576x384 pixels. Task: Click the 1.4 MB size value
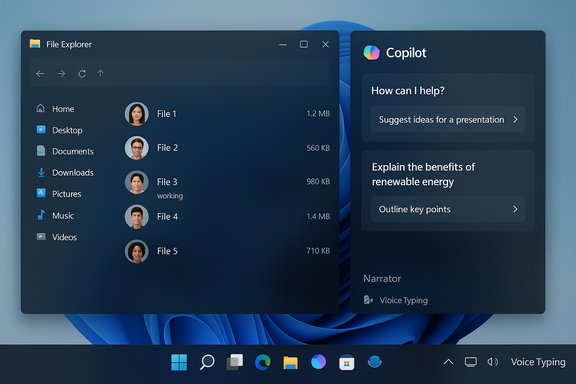pyautogui.click(x=318, y=216)
